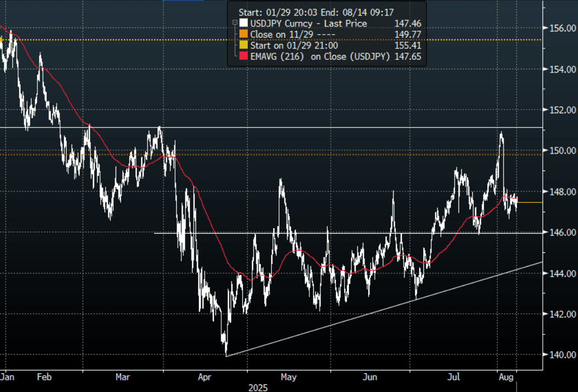Click the orange Close on 11/29 swatch
This screenshot has height=392, width=578.
(243, 34)
